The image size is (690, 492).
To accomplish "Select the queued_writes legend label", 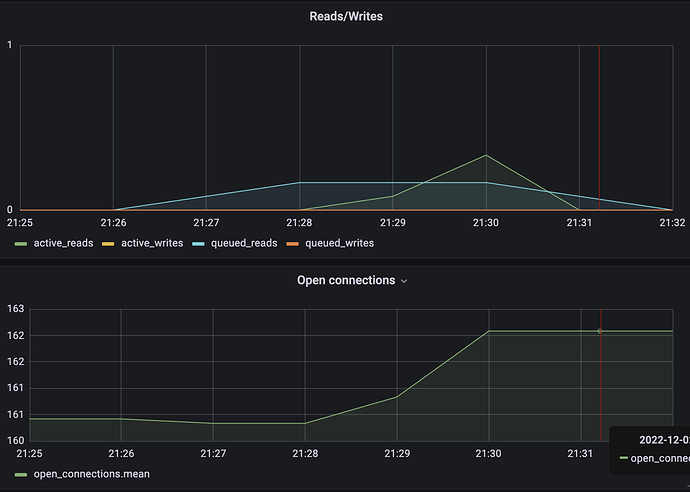I will [339, 243].
